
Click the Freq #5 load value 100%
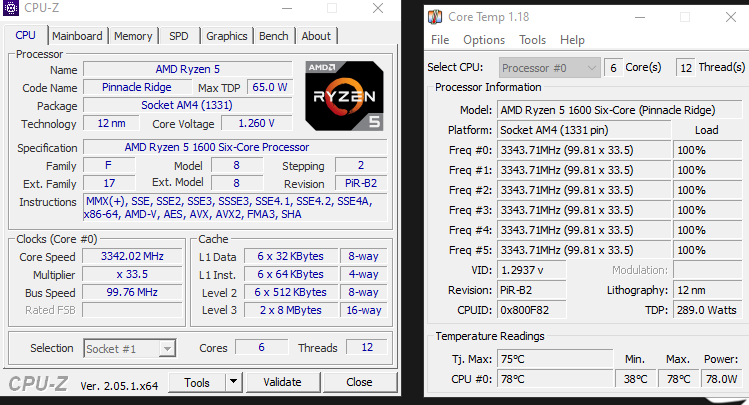click(x=707, y=250)
